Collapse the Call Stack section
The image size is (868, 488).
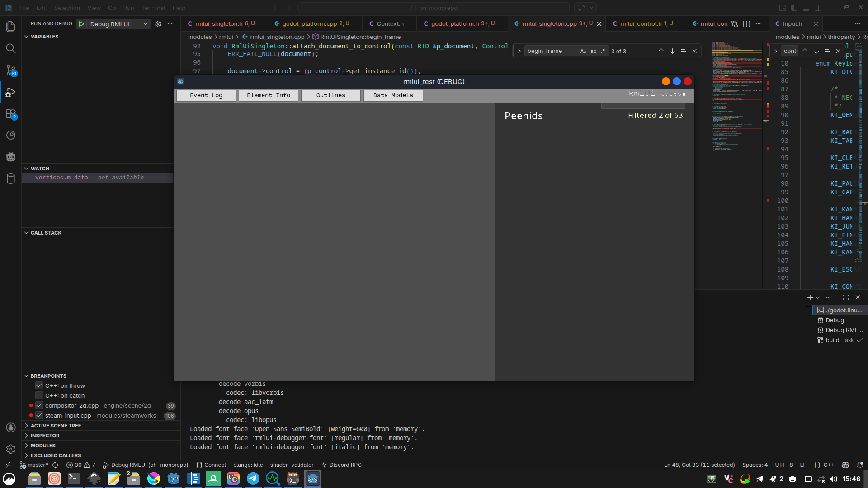46,233
